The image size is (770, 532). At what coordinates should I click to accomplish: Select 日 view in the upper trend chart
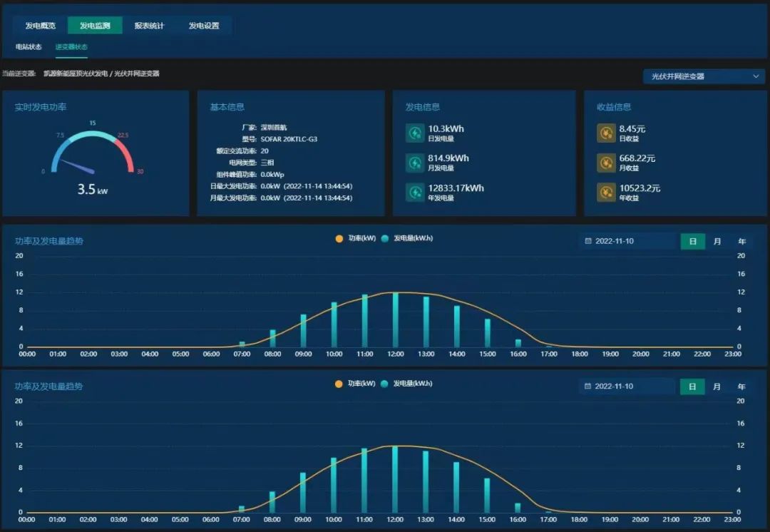point(693,241)
